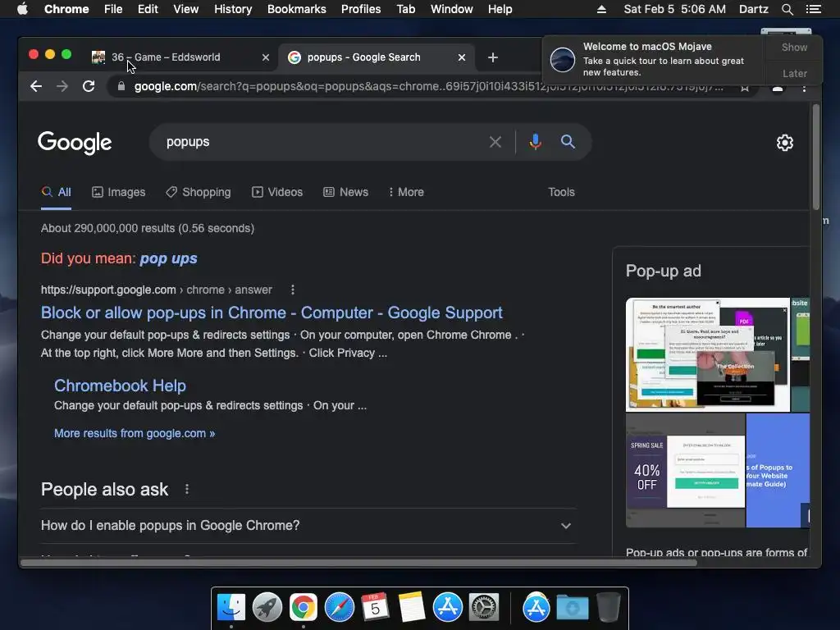This screenshot has height=630, width=840.
Task: Click More results from google.com
Action: 135,433
